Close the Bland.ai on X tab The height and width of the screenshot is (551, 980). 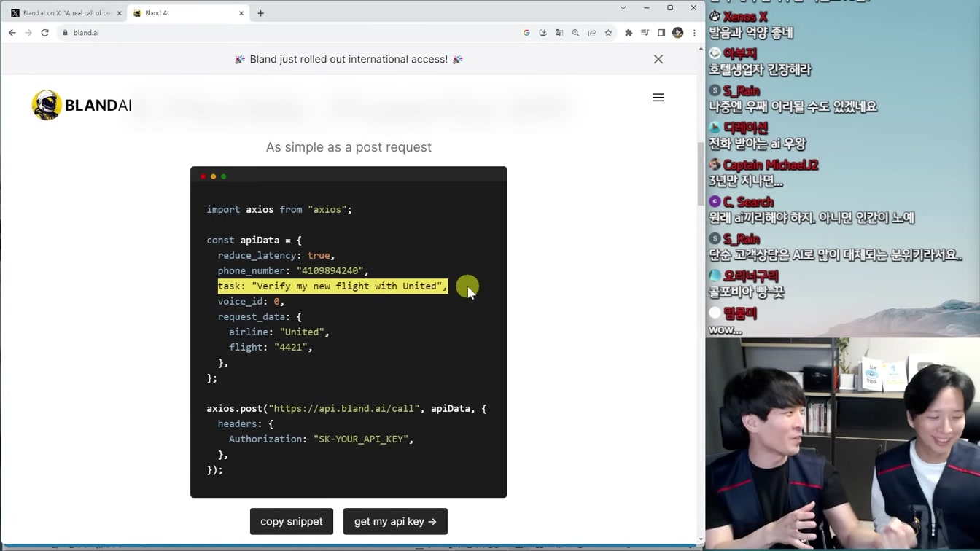[120, 13]
